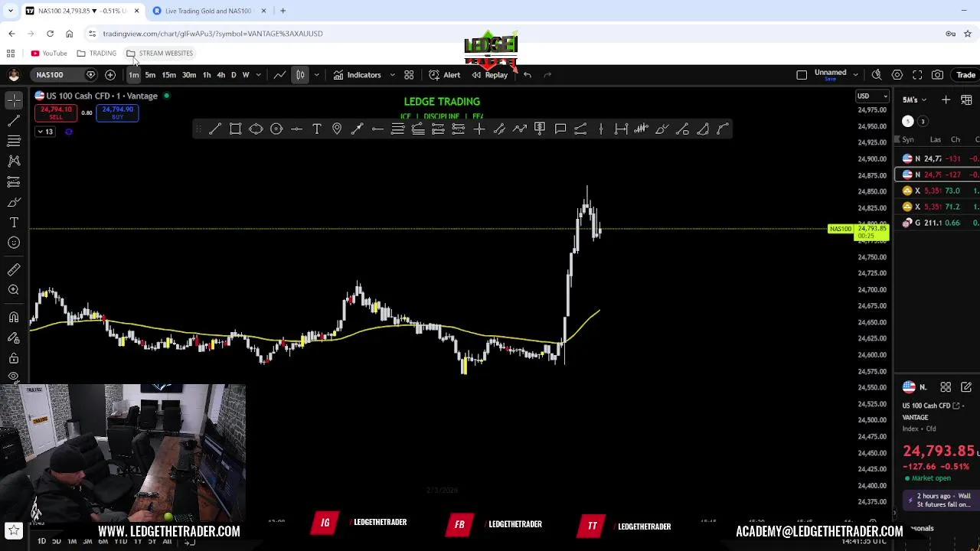Select the 1D date range at bottom
The width and height of the screenshot is (980, 551).
(41, 541)
